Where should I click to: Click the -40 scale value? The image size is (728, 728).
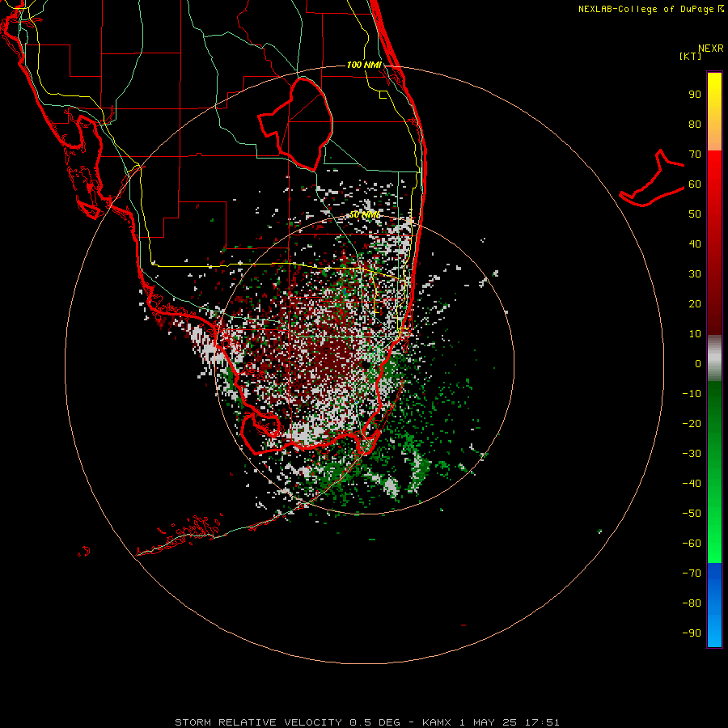(x=692, y=484)
